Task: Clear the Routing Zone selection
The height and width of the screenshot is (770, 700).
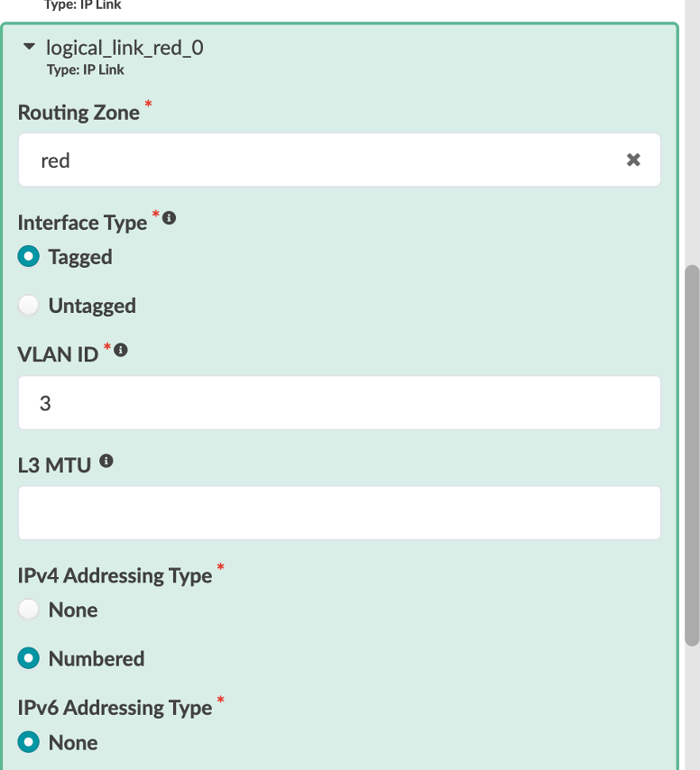Action: (633, 160)
